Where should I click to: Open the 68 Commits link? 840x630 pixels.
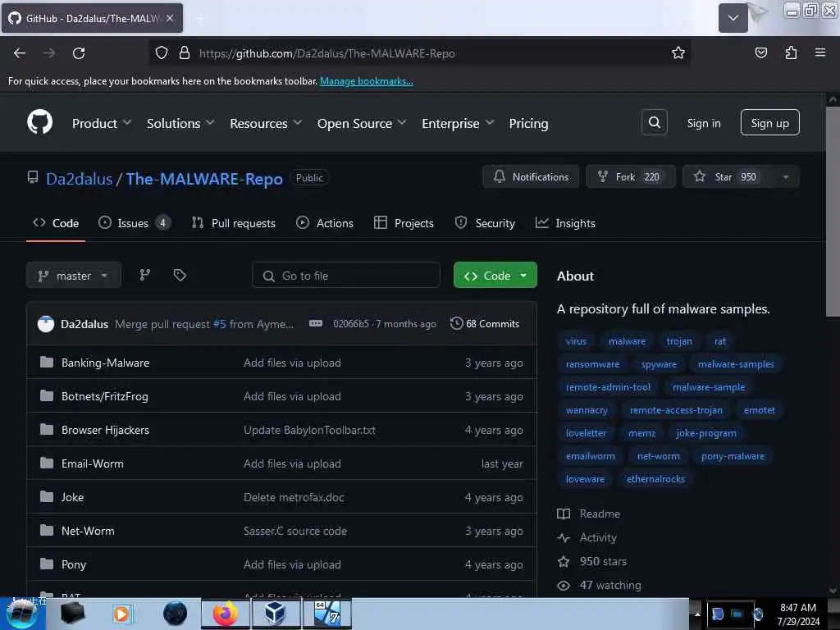point(485,323)
